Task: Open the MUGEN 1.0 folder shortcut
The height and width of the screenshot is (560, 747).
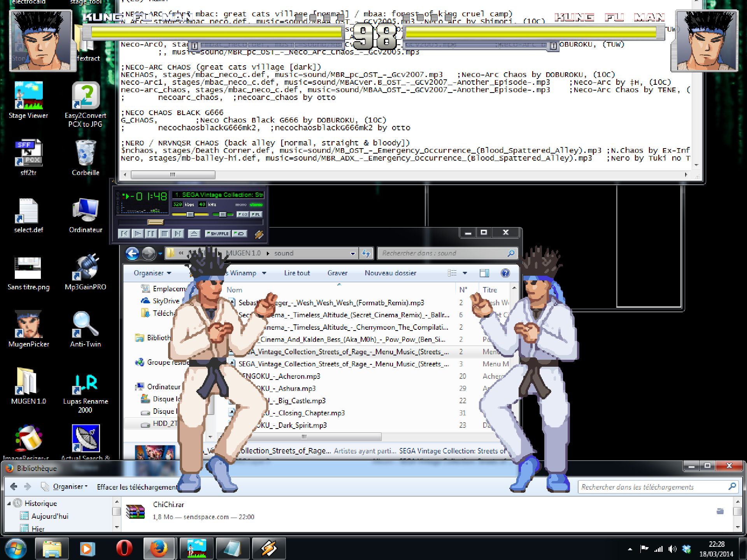Action: [x=28, y=387]
